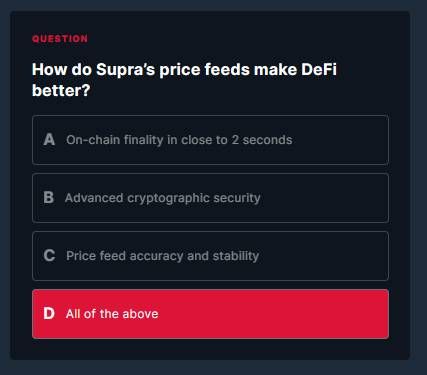The height and width of the screenshot is (375, 427).
Task: Click empty right area of option A box
Action: 340,140
